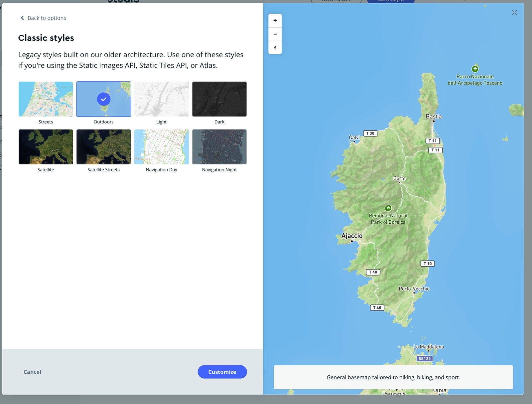The image size is (532, 404).
Task: Choose the Dark style thumbnail
Action: [x=219, y=99]
